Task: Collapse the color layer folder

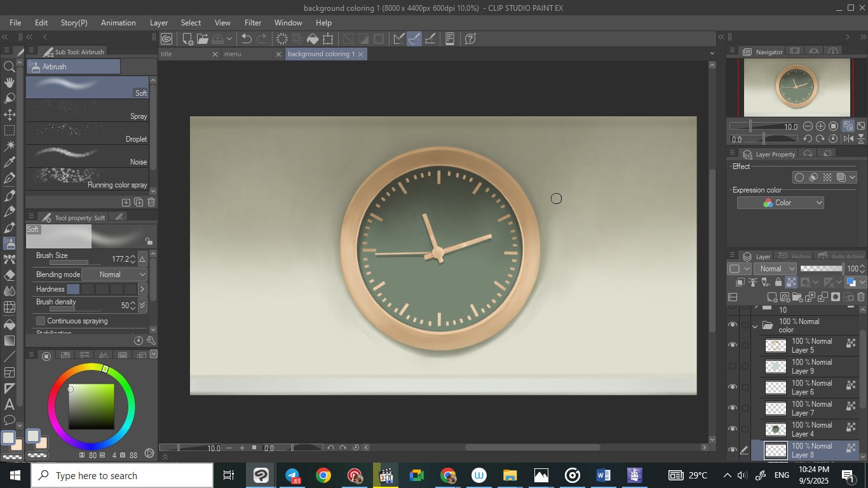Action: click(x=755, y=325)
